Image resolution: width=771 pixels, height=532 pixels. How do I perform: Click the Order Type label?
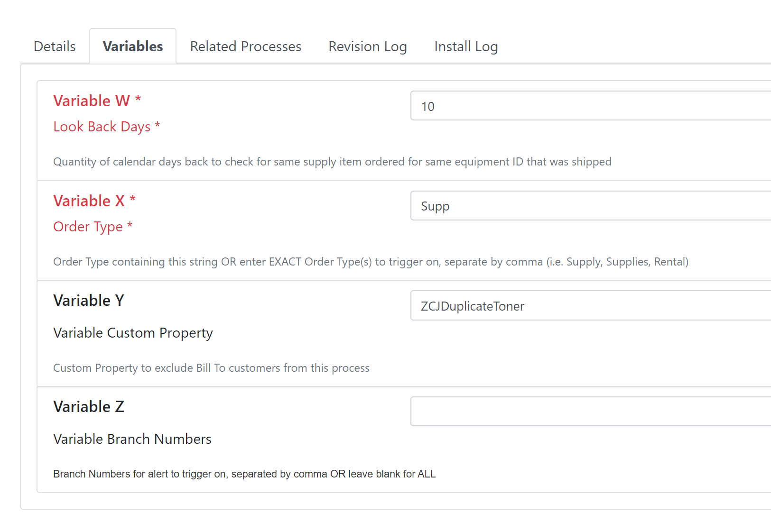[93, 227]
